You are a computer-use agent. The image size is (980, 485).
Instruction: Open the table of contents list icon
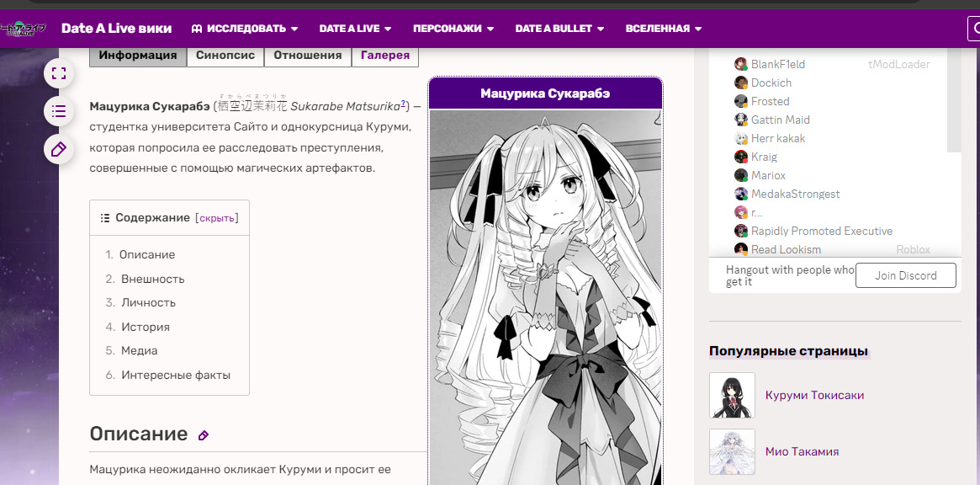58,111
